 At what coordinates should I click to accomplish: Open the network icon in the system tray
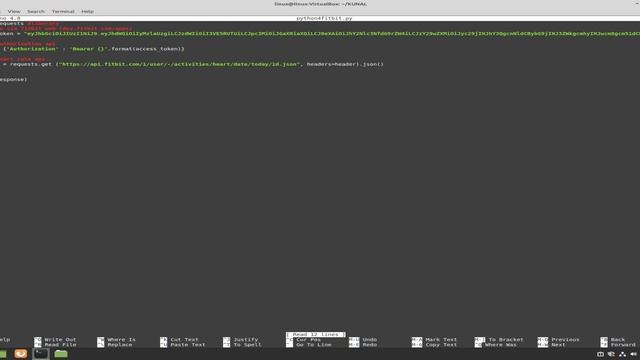pyautogui.click(x=622, y=354)
